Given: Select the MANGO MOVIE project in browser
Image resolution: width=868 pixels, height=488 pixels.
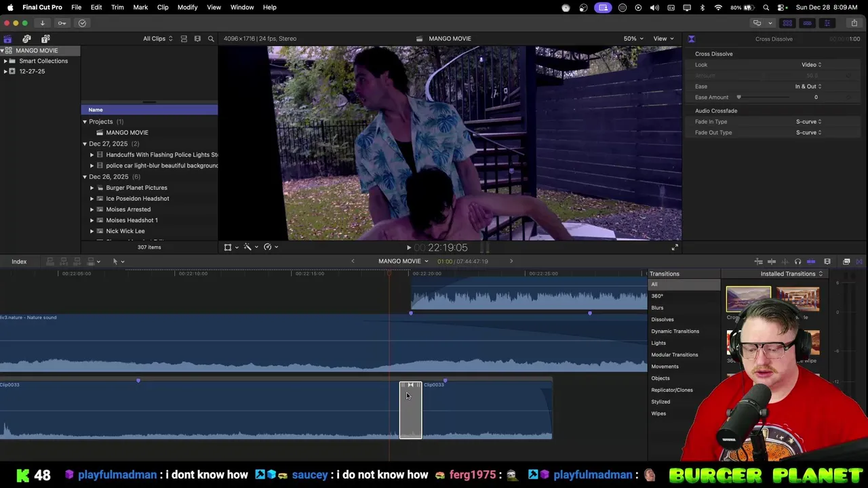Looking at the screenshot, I should (x=127, y=133).
